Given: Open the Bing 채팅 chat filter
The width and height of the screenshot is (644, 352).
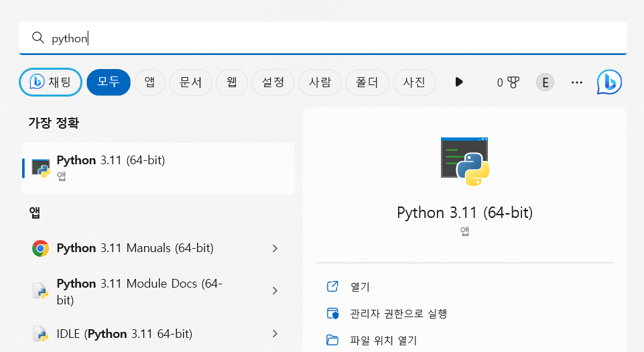Looking at the screenshot, I should (x=50, y=82).
